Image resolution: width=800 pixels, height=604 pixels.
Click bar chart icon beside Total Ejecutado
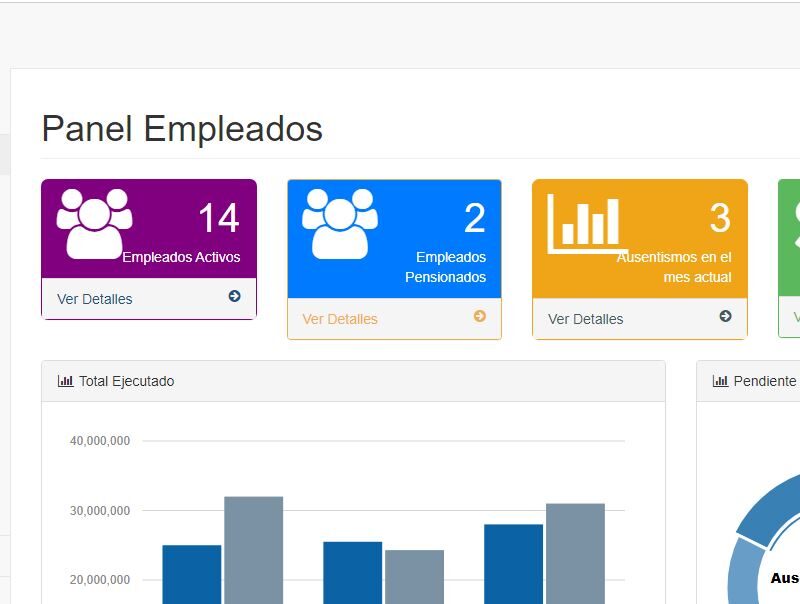click(66, 381)
